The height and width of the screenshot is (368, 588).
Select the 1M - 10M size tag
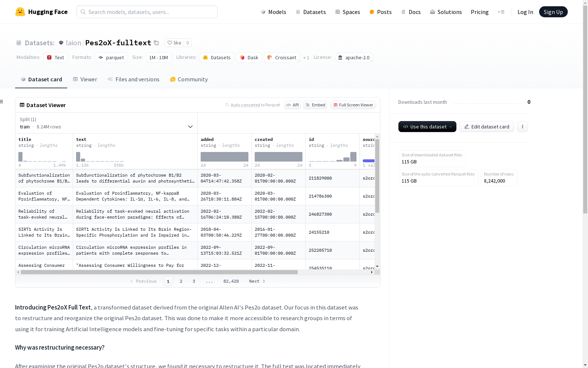(158, 57)
